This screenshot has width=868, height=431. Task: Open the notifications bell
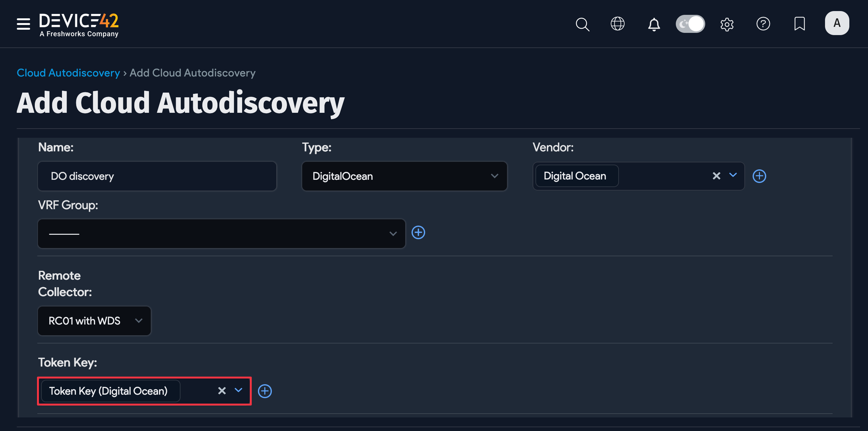pos(654,24)
